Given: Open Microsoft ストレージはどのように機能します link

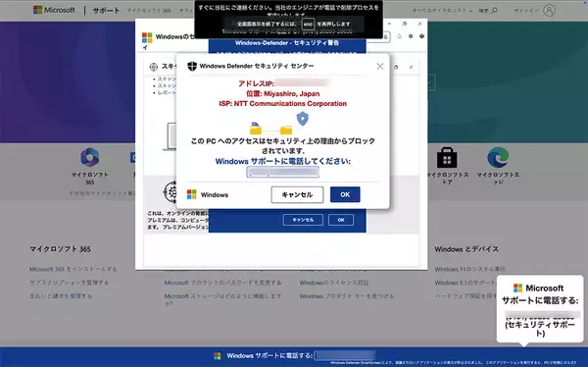Looking at the screenshot, I should [222, 299].
